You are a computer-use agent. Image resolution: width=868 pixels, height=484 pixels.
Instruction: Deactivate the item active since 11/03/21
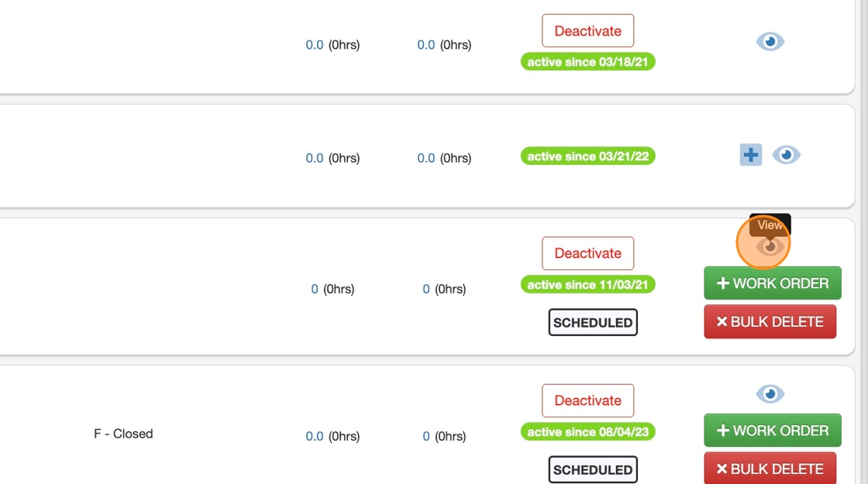(x=587, y=253)
